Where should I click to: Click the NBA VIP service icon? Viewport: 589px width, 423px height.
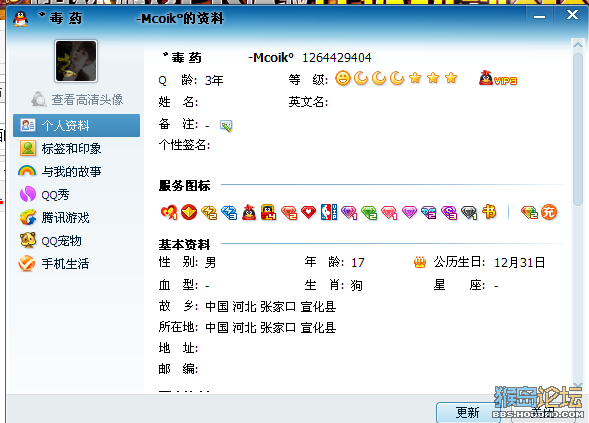pyautogui.click(x=329, y=212)
